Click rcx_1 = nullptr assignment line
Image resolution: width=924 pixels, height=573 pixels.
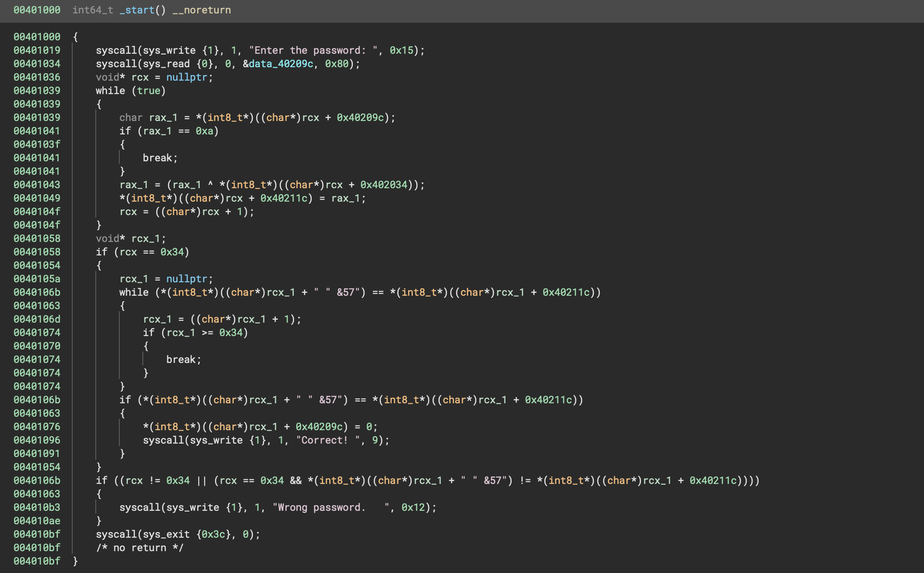pyautogui.click(x=166, y=279)
